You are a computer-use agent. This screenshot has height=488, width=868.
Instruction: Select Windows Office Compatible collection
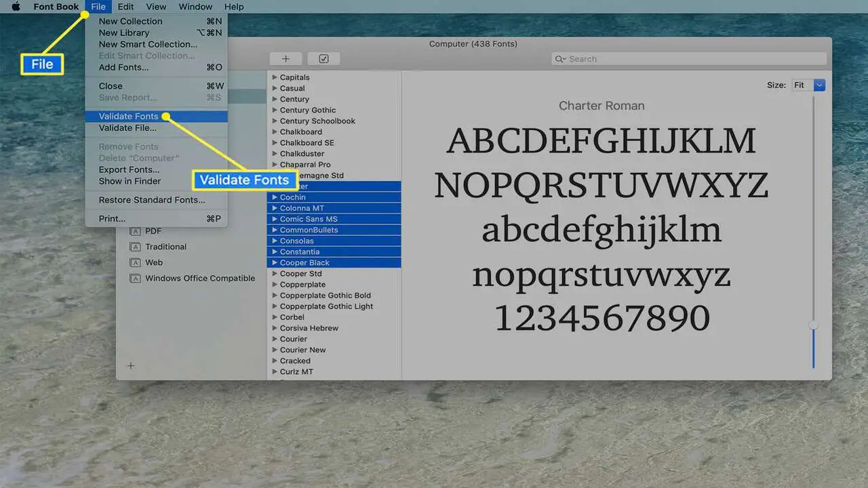200,278
